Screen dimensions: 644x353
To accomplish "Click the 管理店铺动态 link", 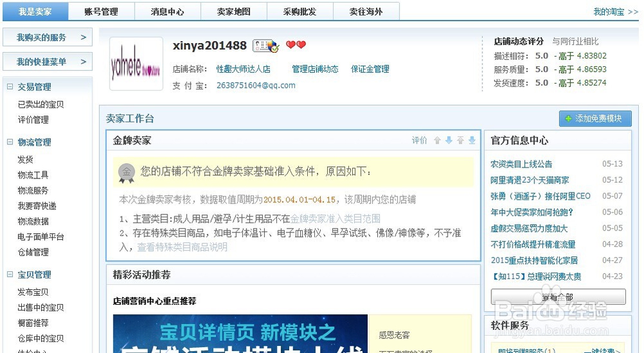I will [315, 69].
